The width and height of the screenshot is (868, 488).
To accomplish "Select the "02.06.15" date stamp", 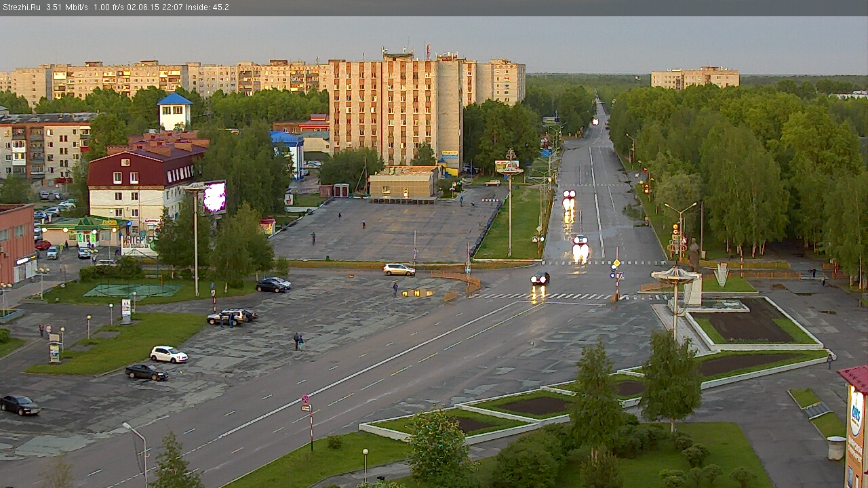I will 142,7.
